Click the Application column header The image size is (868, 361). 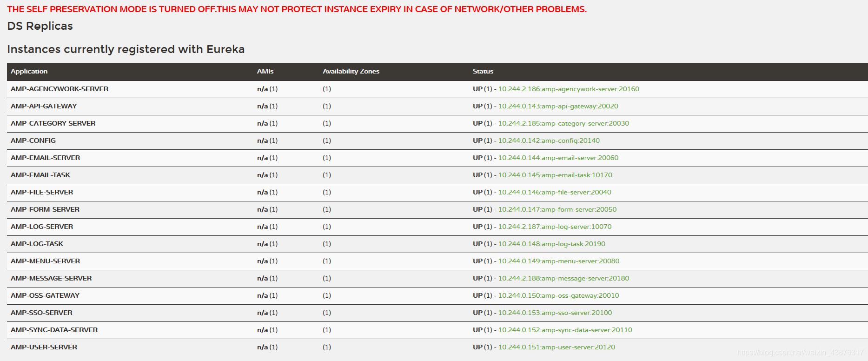pos(29,71)
